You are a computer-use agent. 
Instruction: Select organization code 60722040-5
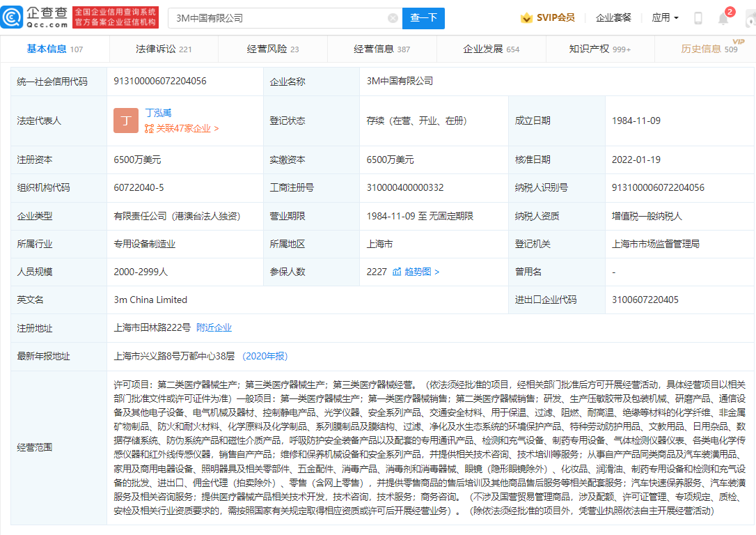pos(139,187)
